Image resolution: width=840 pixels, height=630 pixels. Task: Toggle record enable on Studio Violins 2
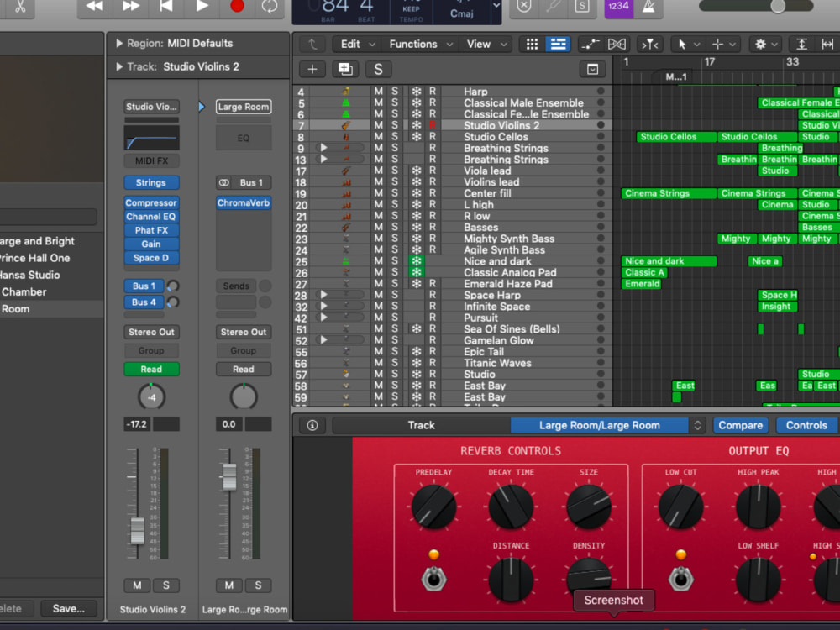click(433, 125)
